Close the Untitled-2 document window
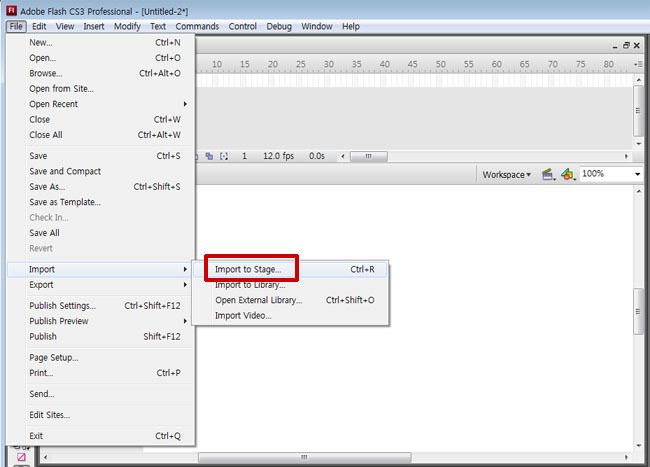This screenshot has width=650, height=467. click(637, 45)
